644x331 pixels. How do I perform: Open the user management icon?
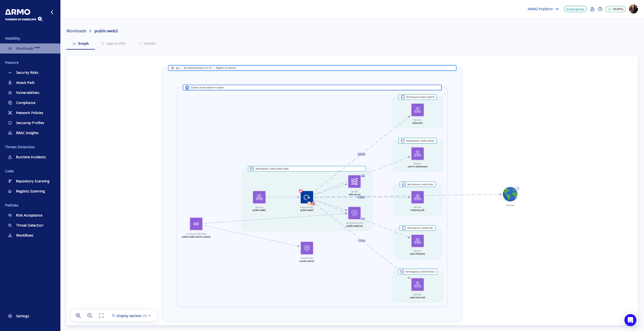point(592,9)
